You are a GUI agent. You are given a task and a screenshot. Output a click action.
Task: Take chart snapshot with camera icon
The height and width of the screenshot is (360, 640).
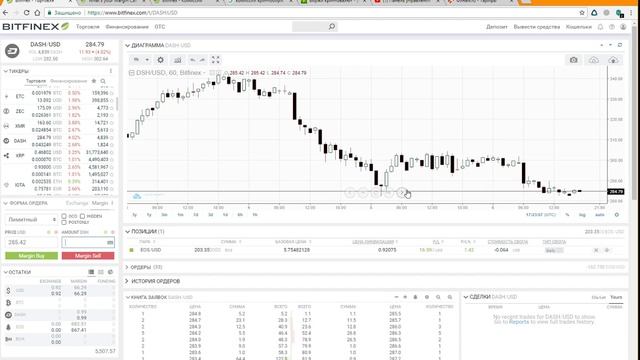pos(573,60)
